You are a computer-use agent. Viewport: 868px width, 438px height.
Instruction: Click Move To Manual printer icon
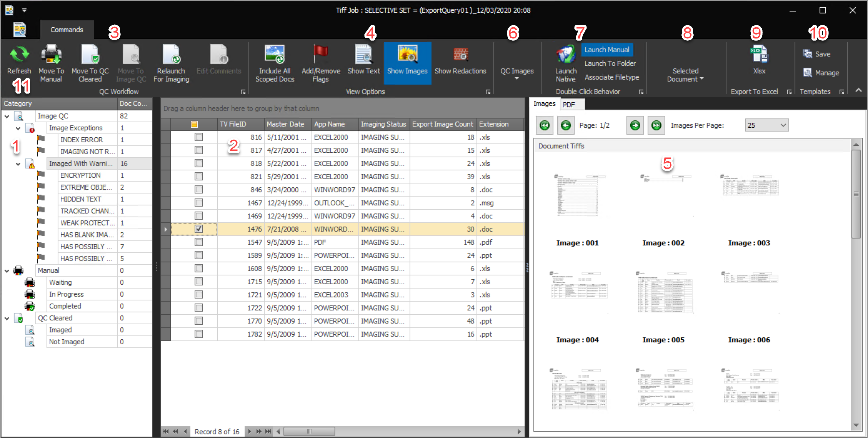coord(51,54)
